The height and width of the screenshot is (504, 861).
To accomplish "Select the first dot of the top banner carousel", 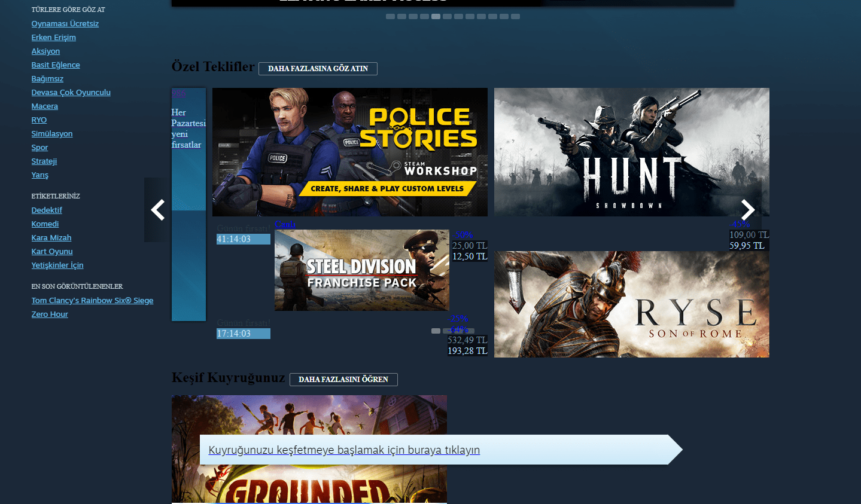I will (390, 17).
